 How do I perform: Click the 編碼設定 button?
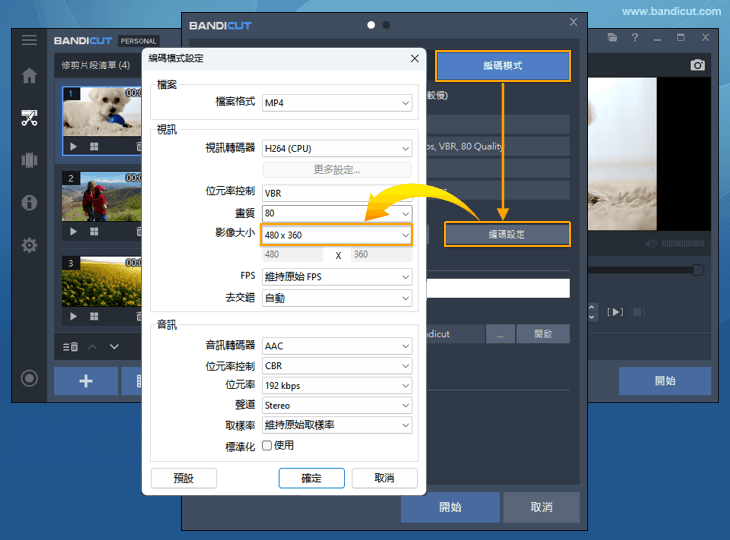point(507,234)
